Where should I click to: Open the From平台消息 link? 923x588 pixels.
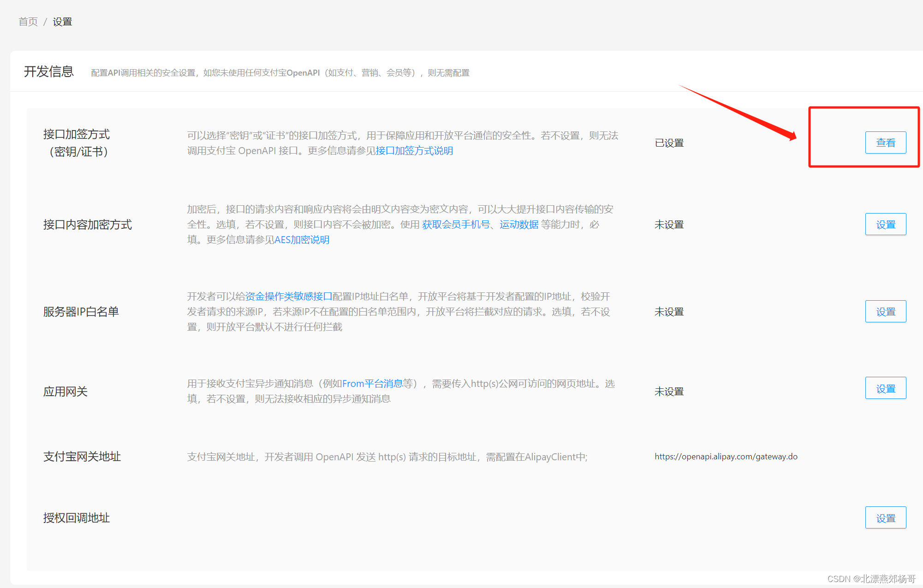pos(372,384)
